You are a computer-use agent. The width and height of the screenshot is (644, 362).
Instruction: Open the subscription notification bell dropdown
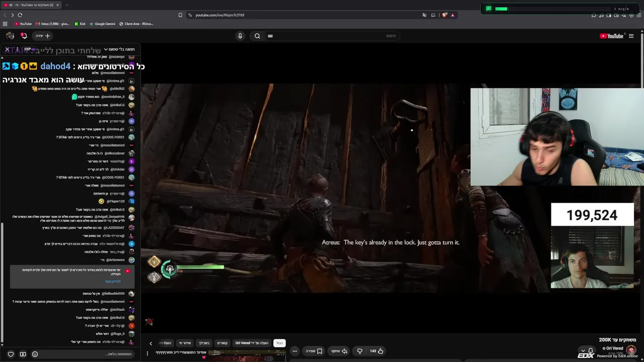tap(587, 351)
